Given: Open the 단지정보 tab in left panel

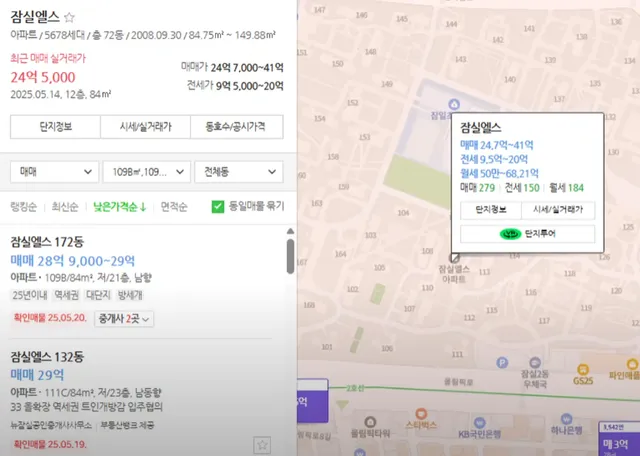Looking at the screenshot, I should tap(56, 127).
